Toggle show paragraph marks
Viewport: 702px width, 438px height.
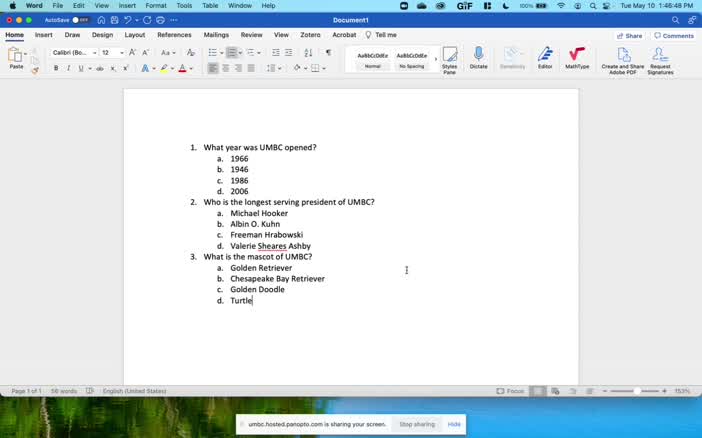[329, 53]
